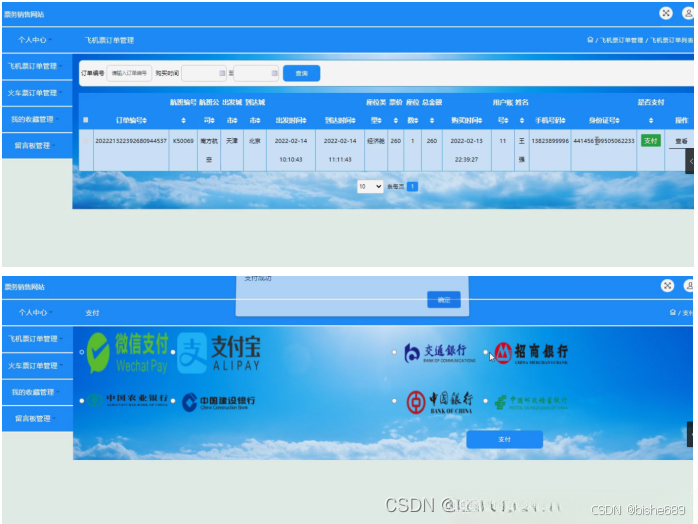Sort table by 购买时间 column arrow
The height and width of the screenshot is (524, 698).
(x=480, y=120)
